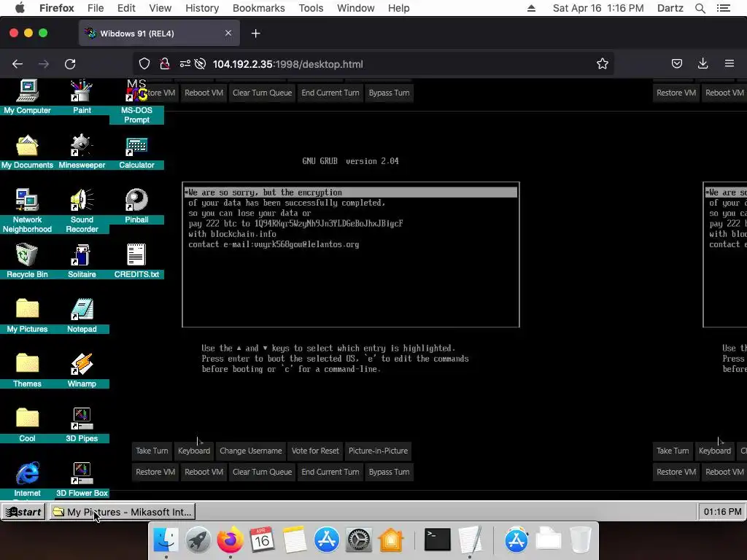Viewport: 747px width, 560px height.
Task: Open the Edit menu
Action: point(126,8)
